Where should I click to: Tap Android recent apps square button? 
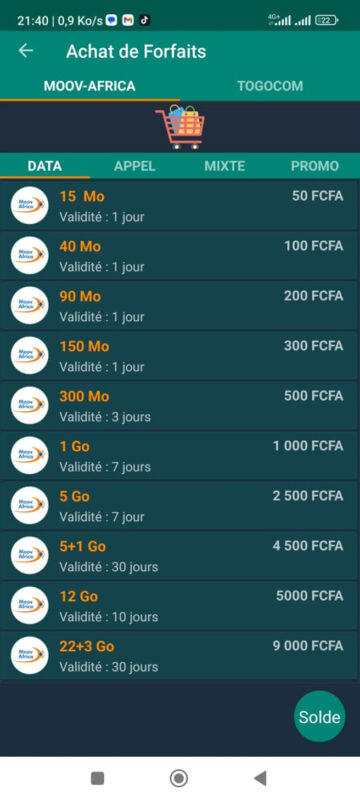click(x=97, y=778)
